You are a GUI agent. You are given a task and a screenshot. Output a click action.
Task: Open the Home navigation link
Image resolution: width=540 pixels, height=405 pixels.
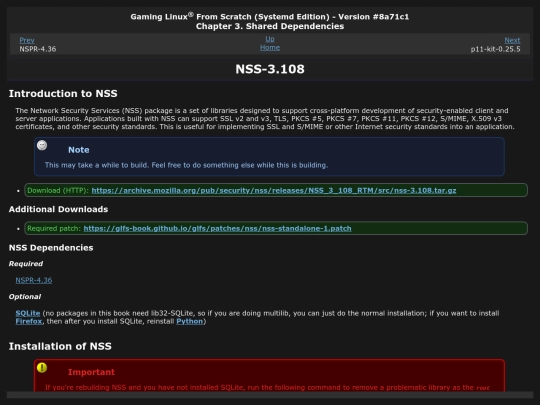(270, 48)
